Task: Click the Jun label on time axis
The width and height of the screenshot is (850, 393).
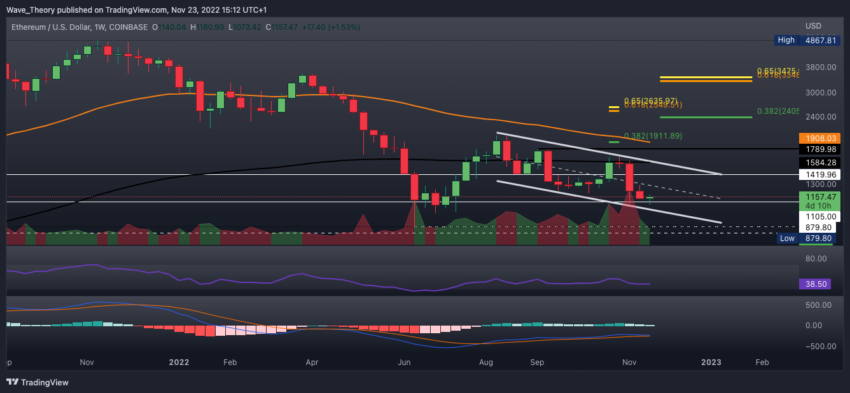Action: click(x=404, y=362)
